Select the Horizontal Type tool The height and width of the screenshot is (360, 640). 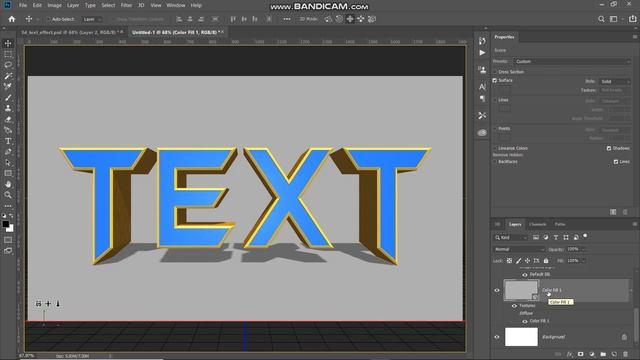(8, 141)
